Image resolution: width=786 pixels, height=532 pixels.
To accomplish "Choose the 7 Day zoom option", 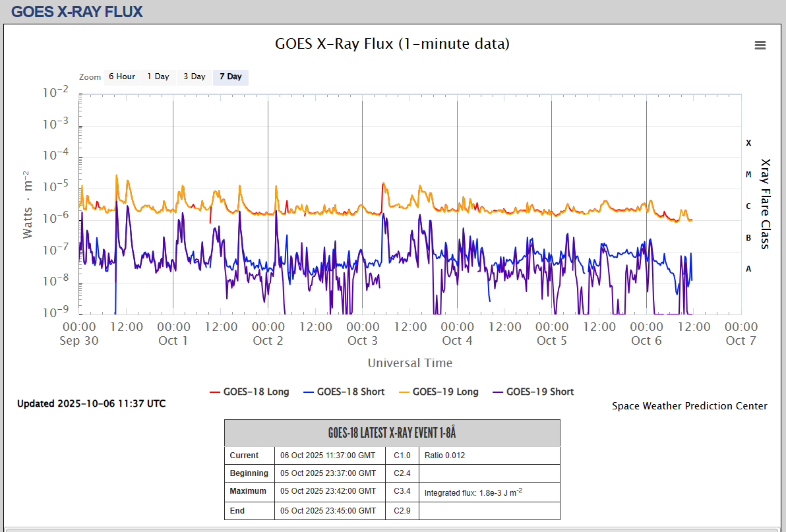I will tap(231, 76).
